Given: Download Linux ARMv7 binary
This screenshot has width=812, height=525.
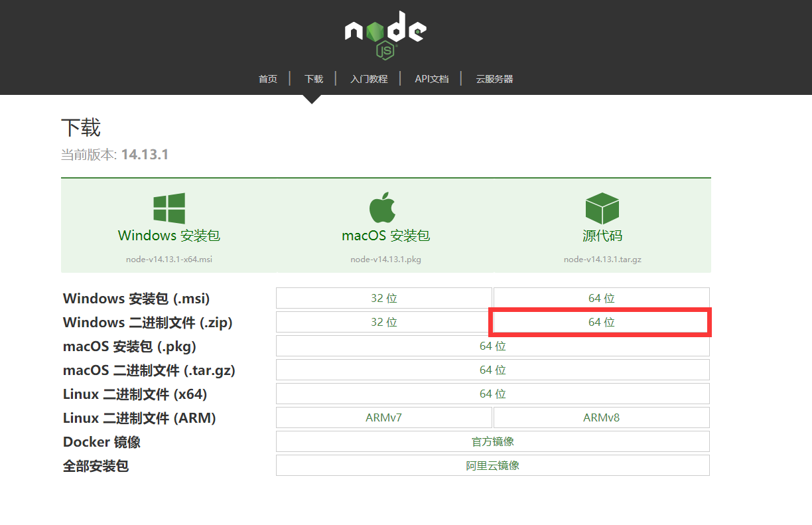Looking at the screenshot, I should pos(384,417).
